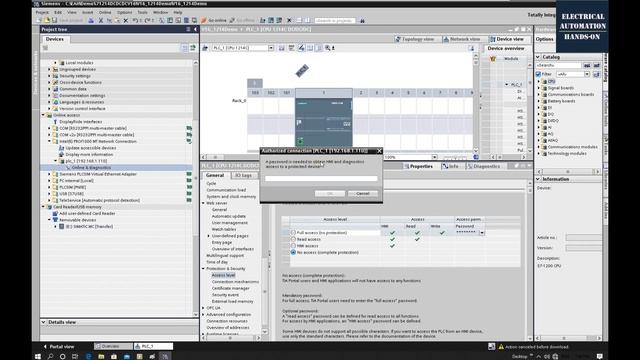640x360 pixels.
Task: Click the Print icon in the toolbar
Action: (x=91, y=20)
